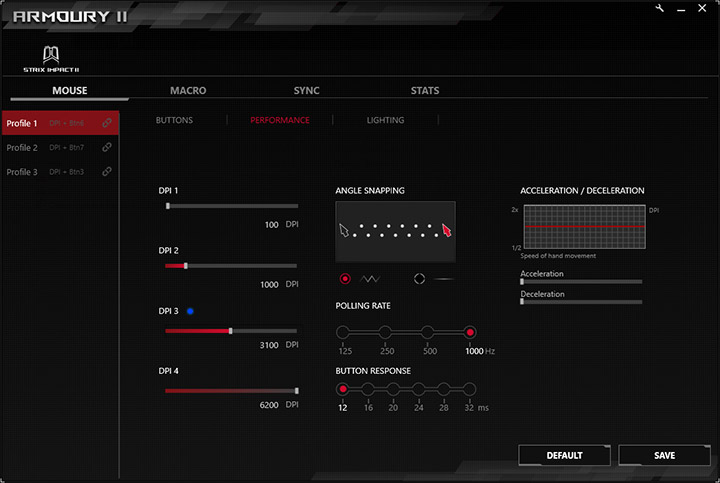
Task: Enable angle snapping radio button
Action: click(x=419, y=279)
